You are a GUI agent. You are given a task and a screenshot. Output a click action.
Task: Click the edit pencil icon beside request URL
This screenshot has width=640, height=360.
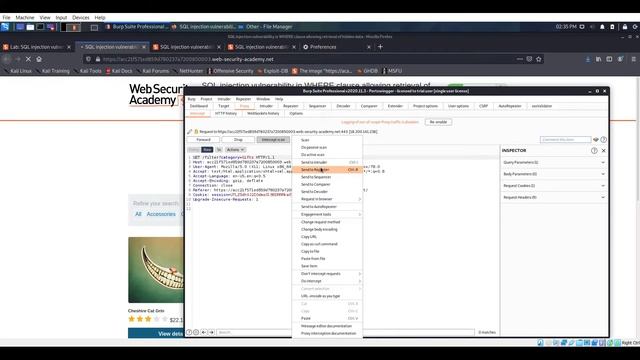tap(189, 132)
